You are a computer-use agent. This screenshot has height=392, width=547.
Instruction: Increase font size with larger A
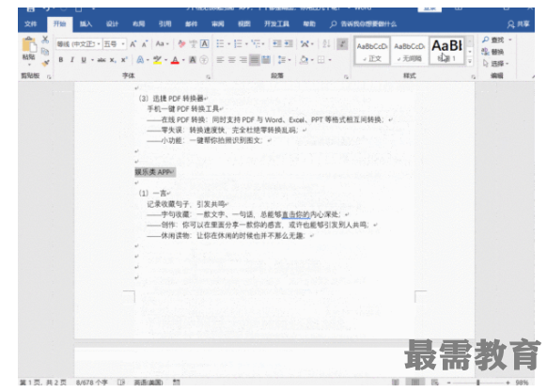(133, 44)
